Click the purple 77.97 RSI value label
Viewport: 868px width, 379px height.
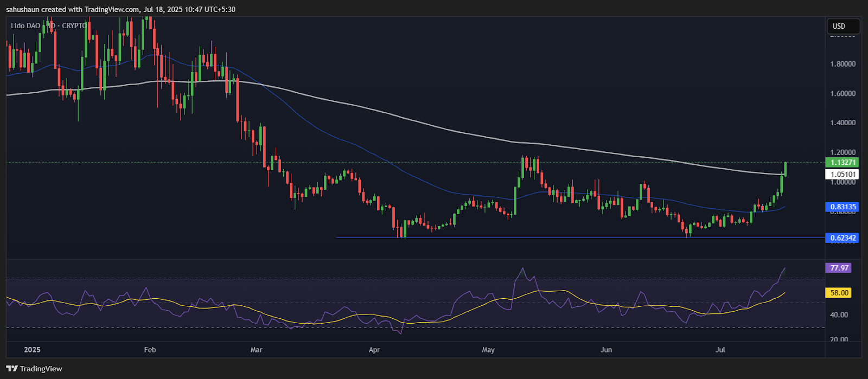(838, 268)
